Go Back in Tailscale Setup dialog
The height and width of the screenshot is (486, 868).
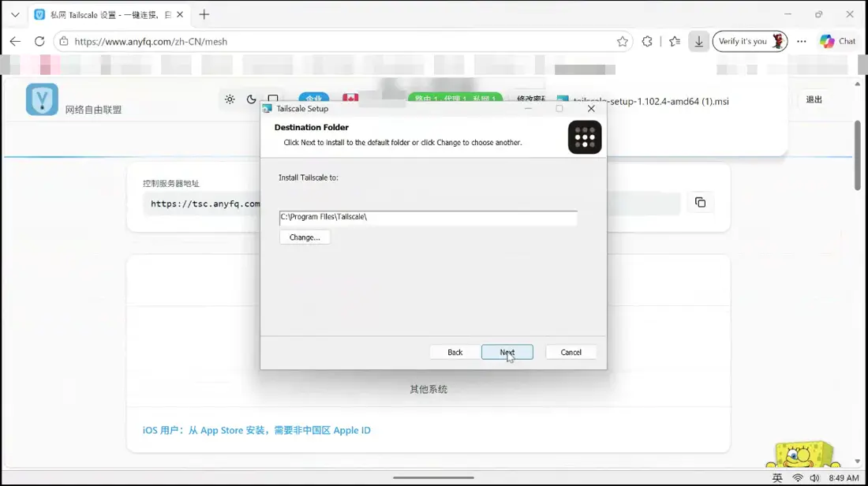455,352
